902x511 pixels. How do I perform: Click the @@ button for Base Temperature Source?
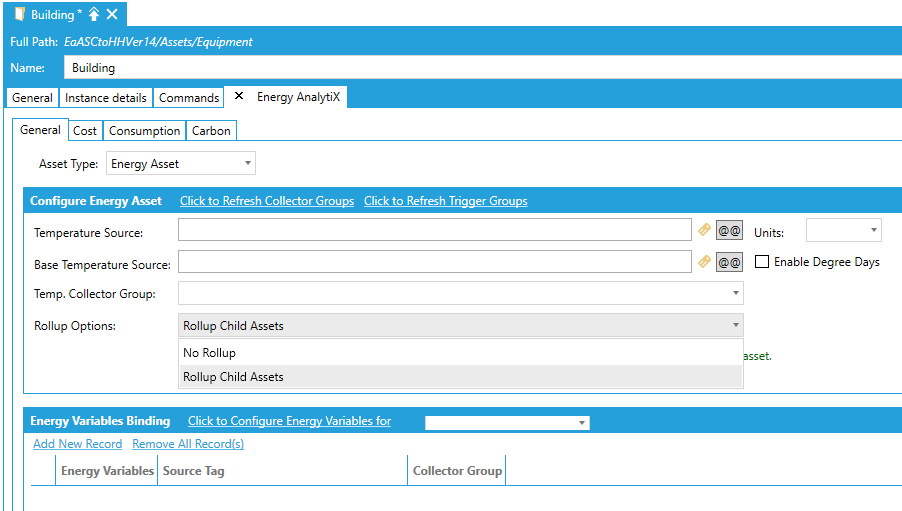[x=729, y=262]
